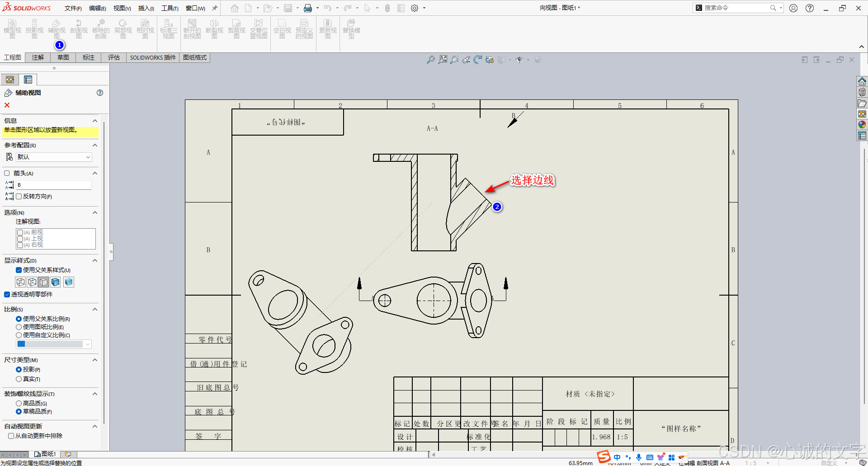Open the View Palette task pane icon
The height and width of the screenshot is (466, 868).
[862, 114]
